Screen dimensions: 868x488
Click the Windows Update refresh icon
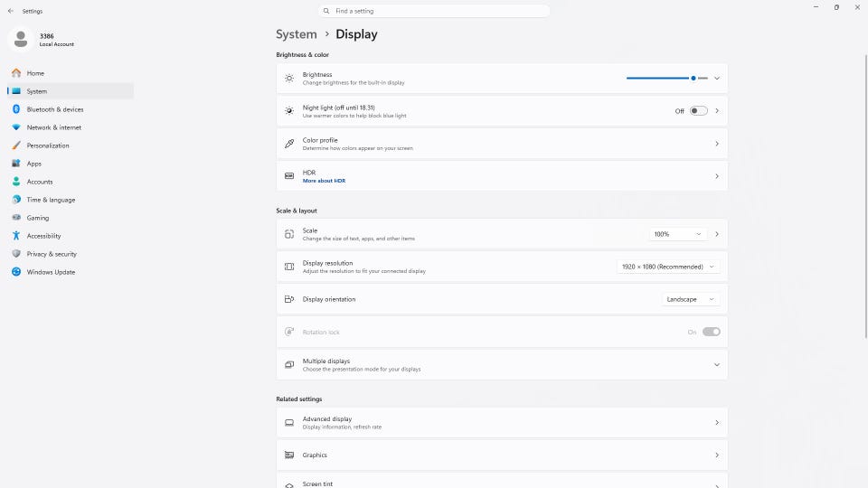(x=16, y=272)
